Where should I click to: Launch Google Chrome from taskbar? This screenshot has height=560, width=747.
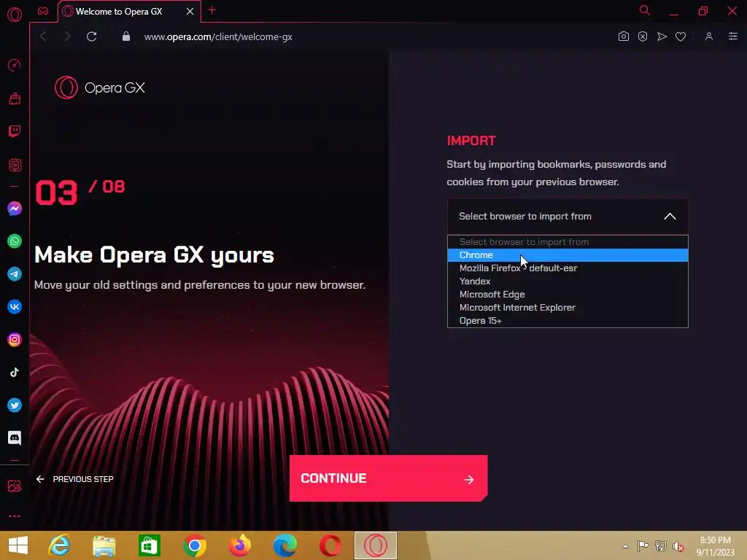pyautogui.click(x=194, y=545)
